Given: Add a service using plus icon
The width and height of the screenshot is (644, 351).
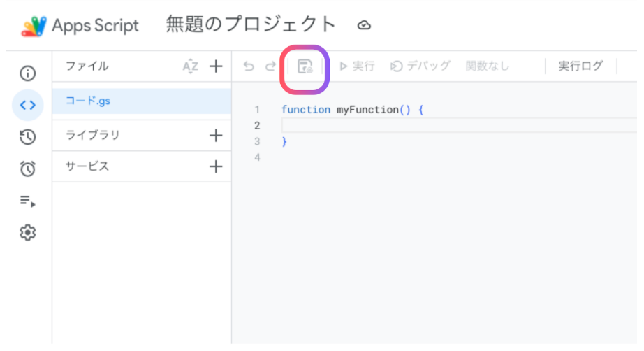Looking at the screenshot, I should coord(216,166).
